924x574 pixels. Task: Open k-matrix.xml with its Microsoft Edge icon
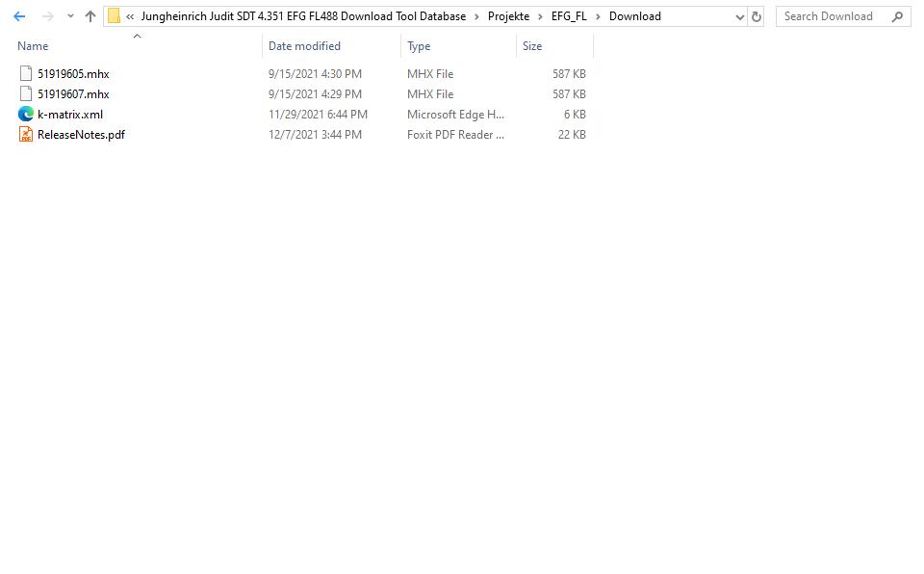pos(25,114)
